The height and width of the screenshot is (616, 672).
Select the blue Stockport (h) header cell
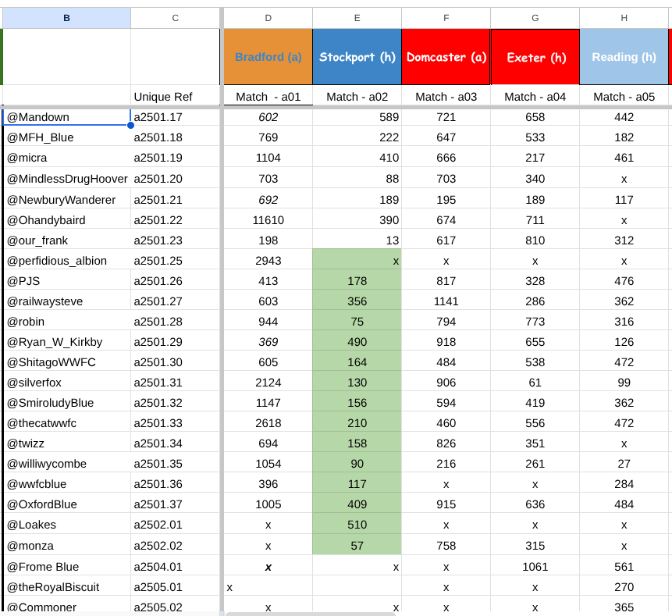pyautogui.click(x=357, y=57)
